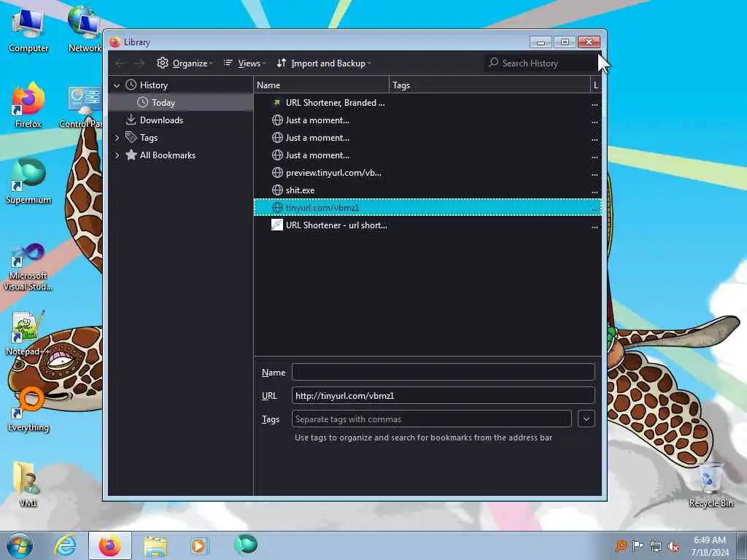Open the Microsoft Visual Studio shortcut
The height and width of the screenshot is (560, 747).
28,267
